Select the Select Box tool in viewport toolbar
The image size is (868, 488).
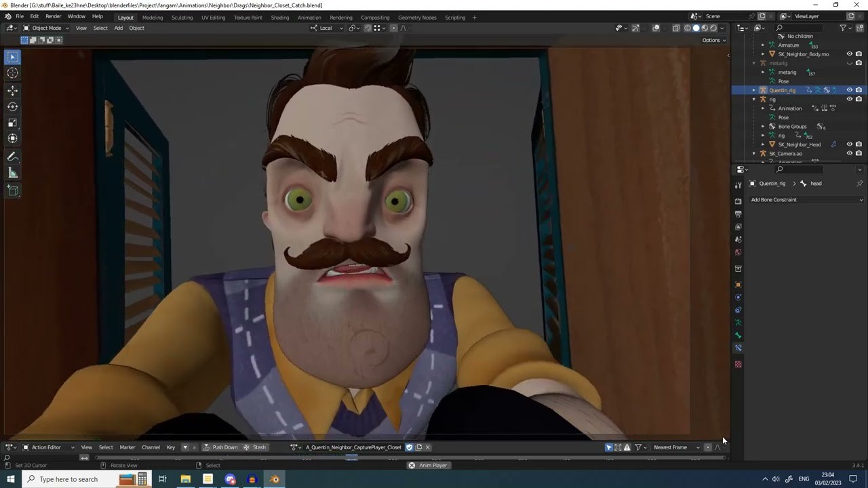tap(12, 58)
